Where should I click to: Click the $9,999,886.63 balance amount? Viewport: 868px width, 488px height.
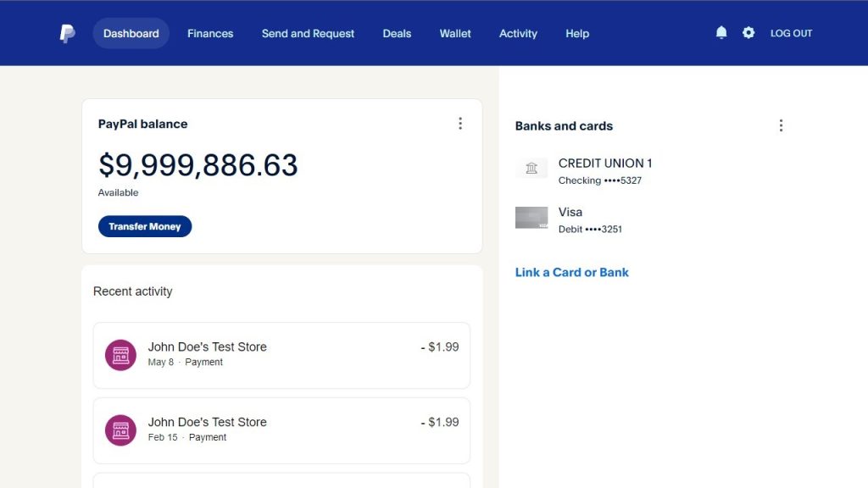[x=198, y=165]
